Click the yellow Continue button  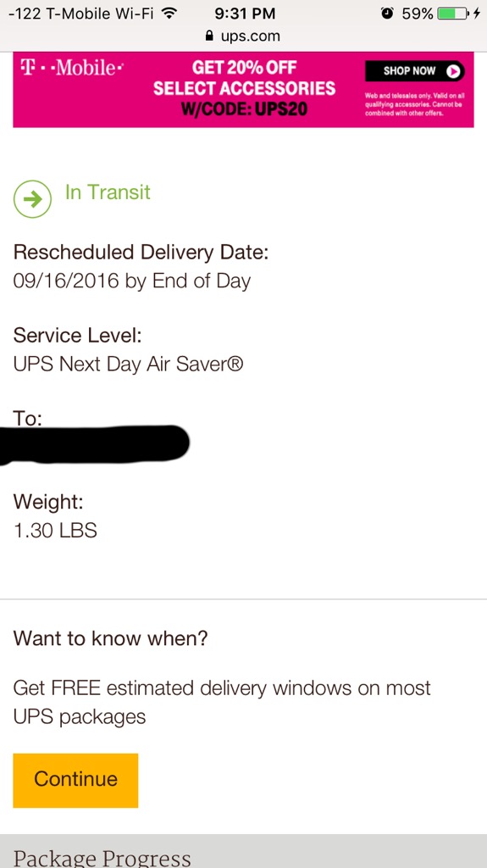click(76, 781)
